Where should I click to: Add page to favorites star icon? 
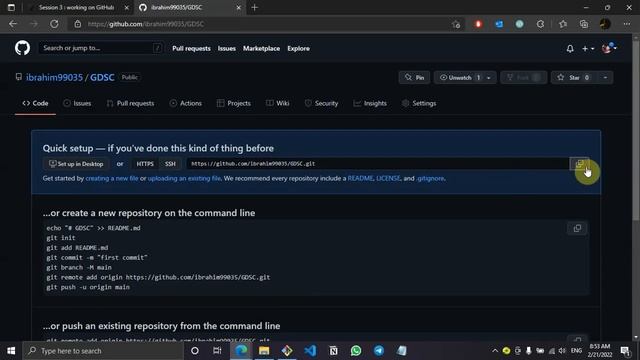click(456, 24)
